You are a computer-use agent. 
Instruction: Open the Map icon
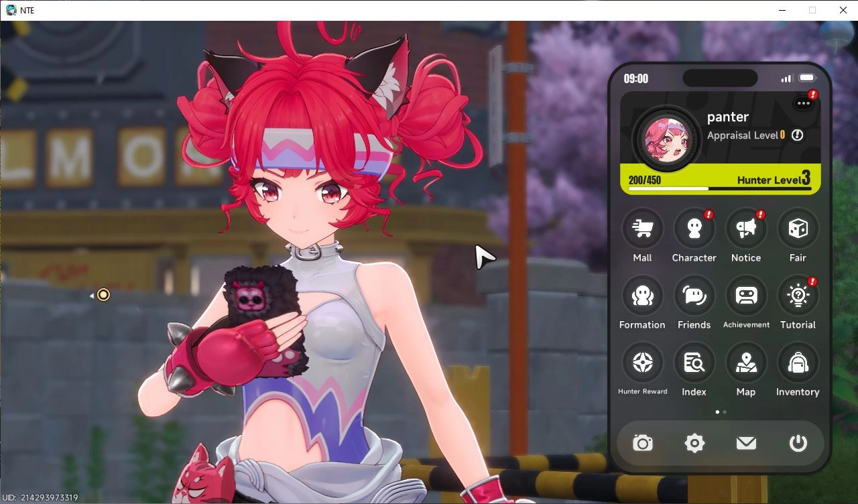point(746,363)
